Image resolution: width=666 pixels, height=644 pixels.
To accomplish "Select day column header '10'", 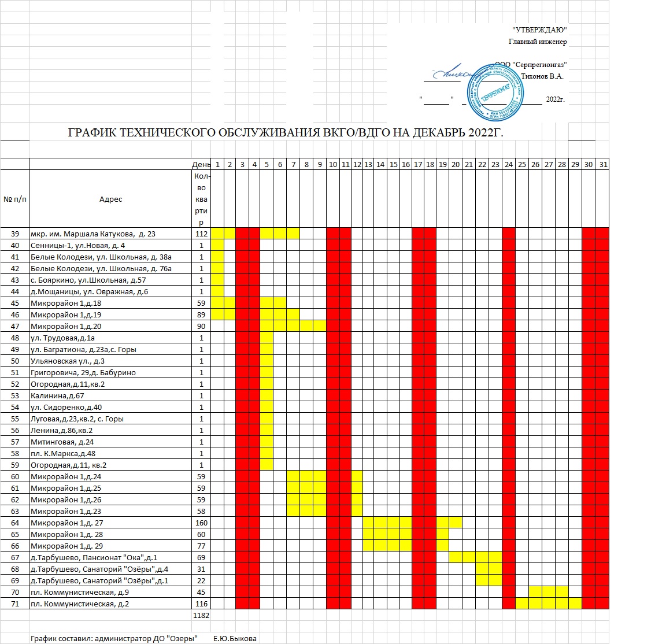I will 333,164.
